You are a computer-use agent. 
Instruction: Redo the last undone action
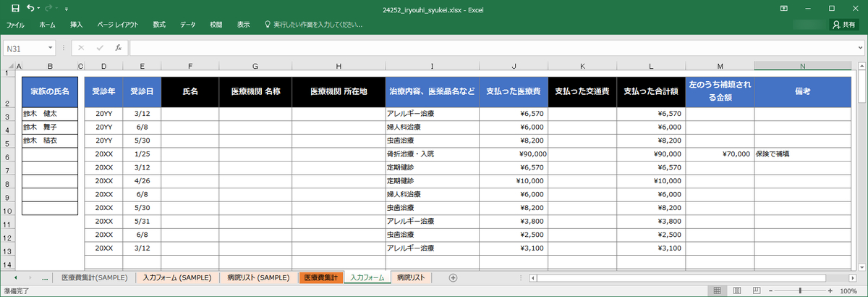click(50, 9)
